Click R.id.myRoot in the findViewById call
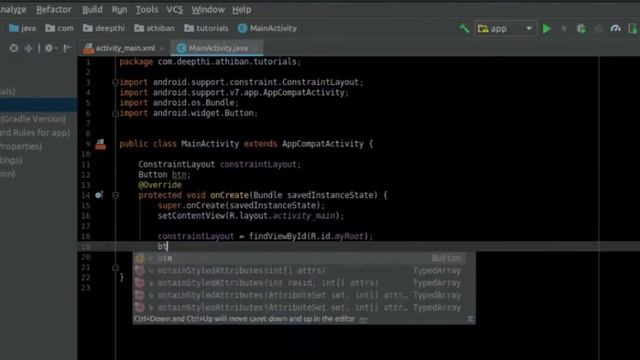This screenshot has width=640, height=360. click(x=337, y=236)
